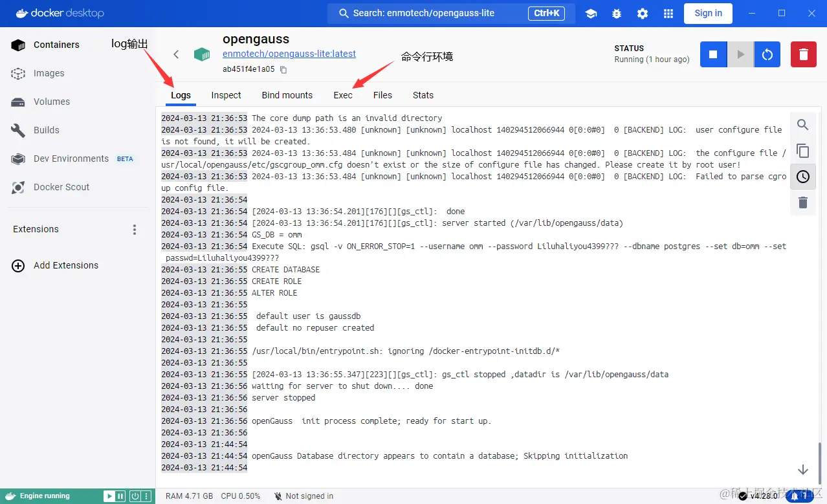Switch to the Inspect tab

tap(226, 95)
